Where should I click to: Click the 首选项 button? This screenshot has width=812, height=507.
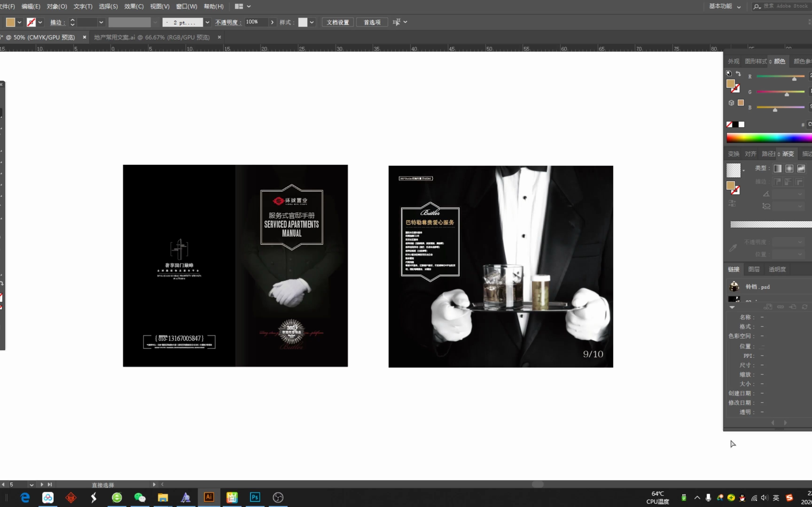tap(372, 23)
